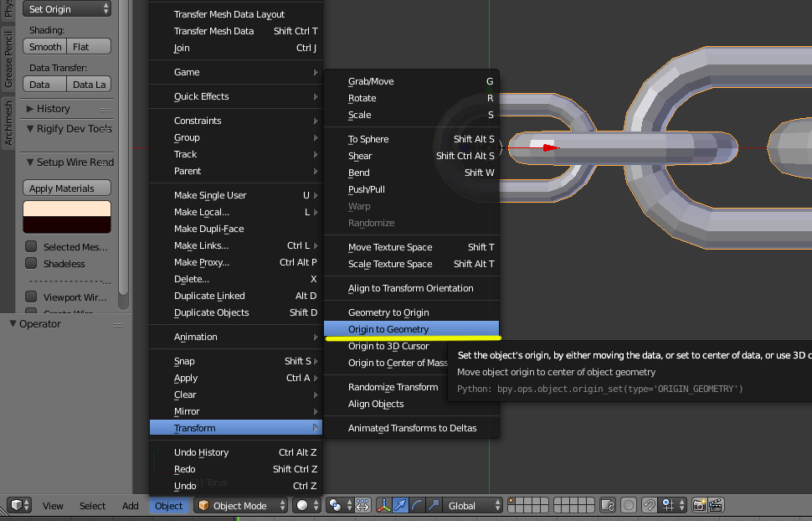
Task: Open the View menu
Action: click(53, 505)
